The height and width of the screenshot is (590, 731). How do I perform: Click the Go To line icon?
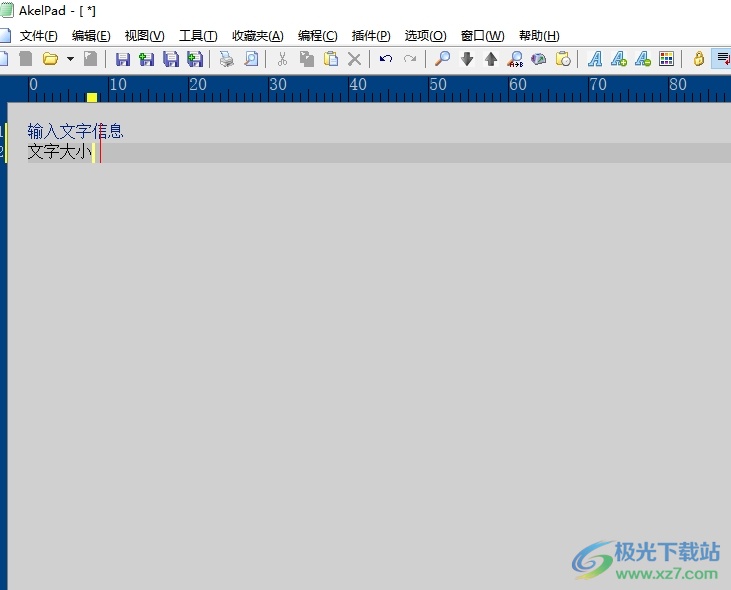[538, 59]
